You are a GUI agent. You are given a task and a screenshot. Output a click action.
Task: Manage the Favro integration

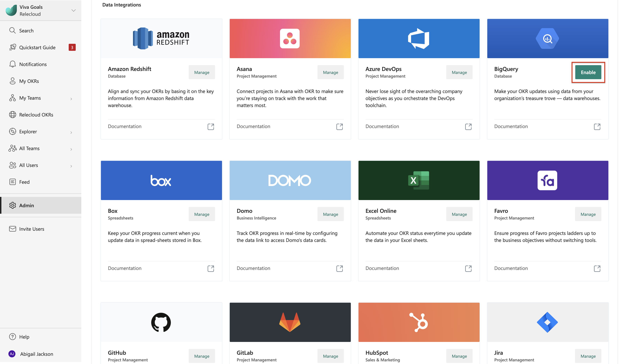[588, 214]
